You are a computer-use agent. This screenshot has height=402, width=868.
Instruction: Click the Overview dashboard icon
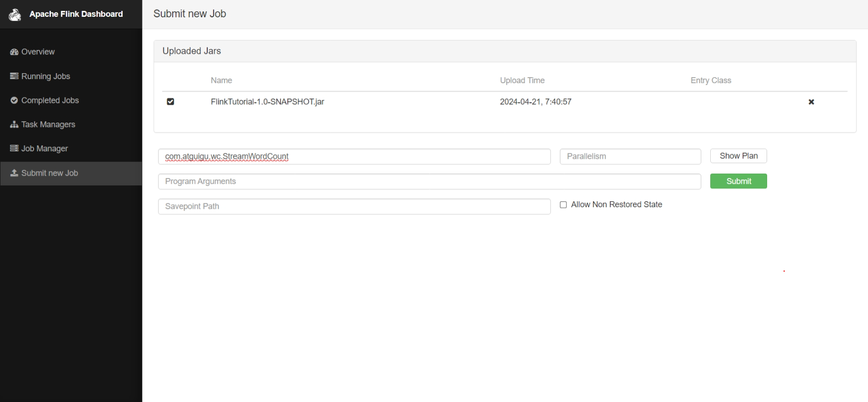coord(14,52)
